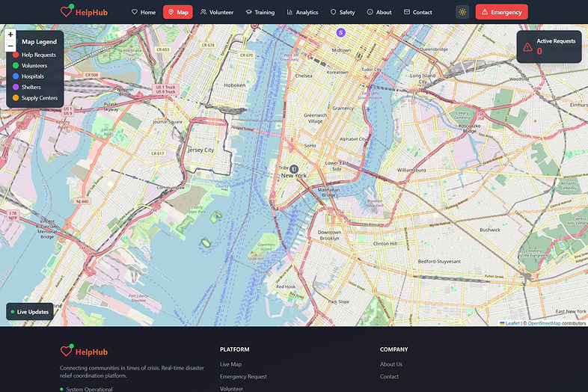Click the Supply Centers legend label
The width and height of the screenshot is (588, 392).
tap(40, 98)
